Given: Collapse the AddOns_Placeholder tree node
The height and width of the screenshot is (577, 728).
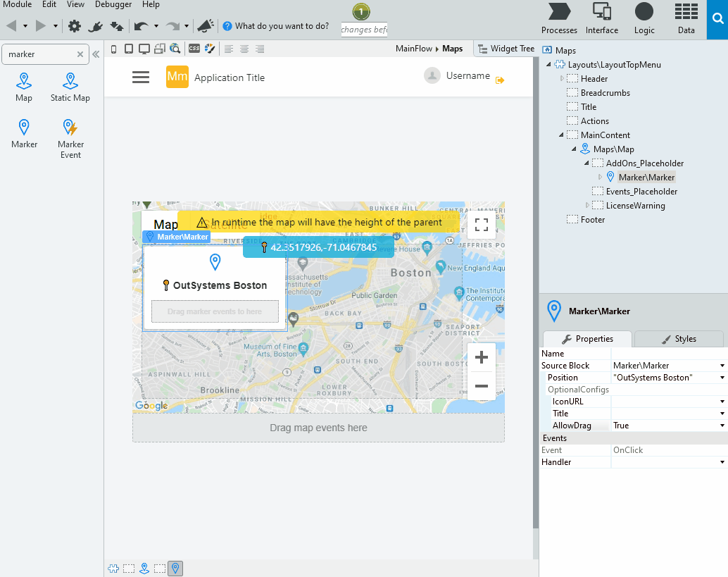Looking at the screenshot, I should 586,163.
